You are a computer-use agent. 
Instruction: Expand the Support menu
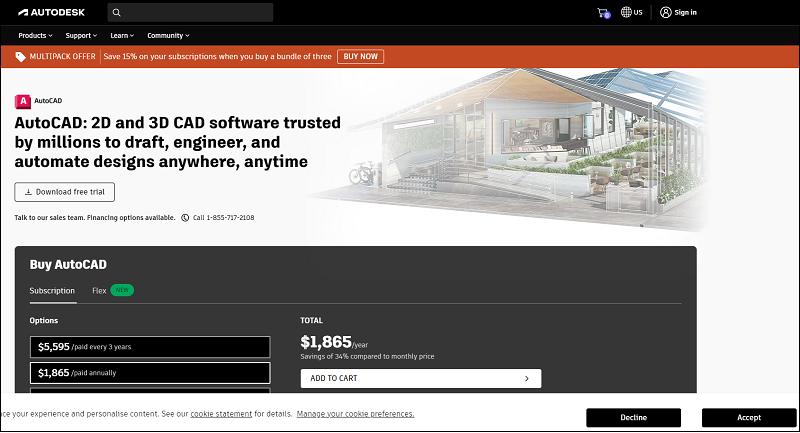click(81, 36)
